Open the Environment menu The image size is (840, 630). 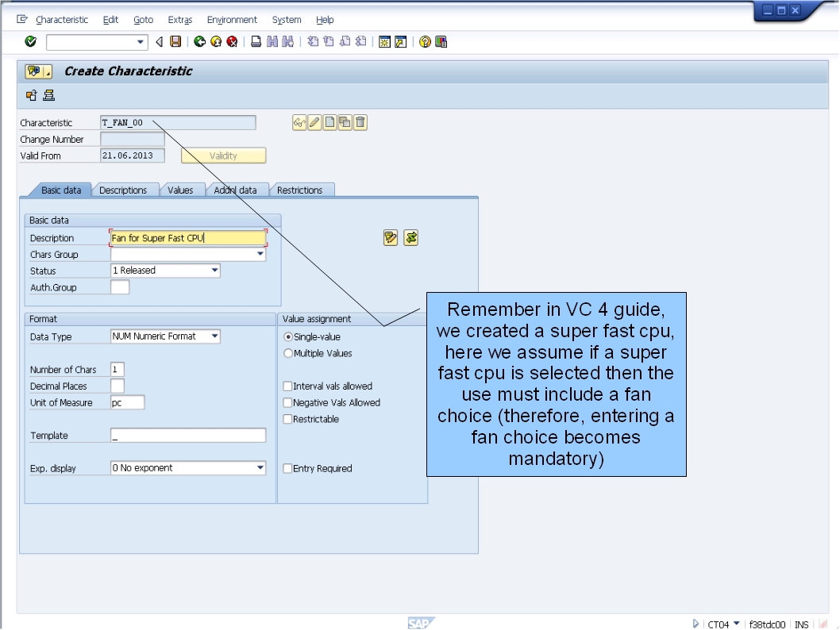coord(232,19)
